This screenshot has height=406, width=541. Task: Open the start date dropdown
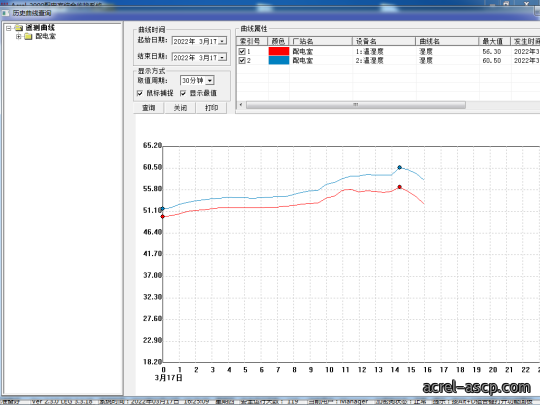click(x=223, y=41)
